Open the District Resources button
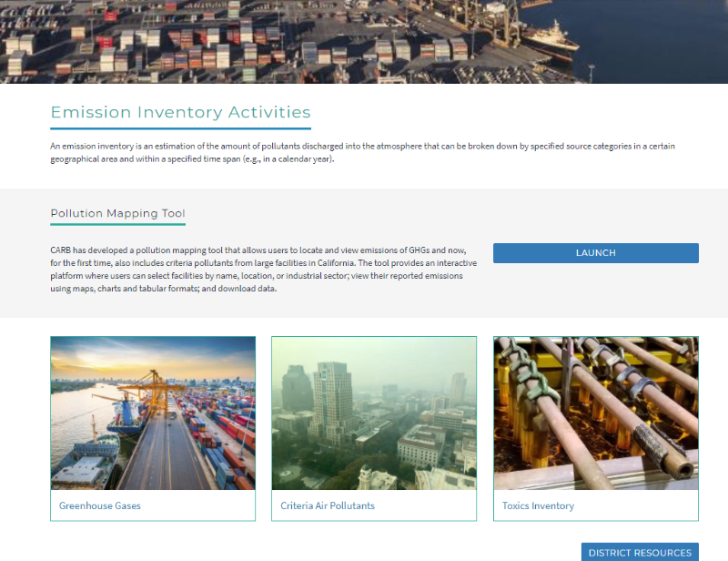This screenshot has width=728, height=561. tap(640, 552)
